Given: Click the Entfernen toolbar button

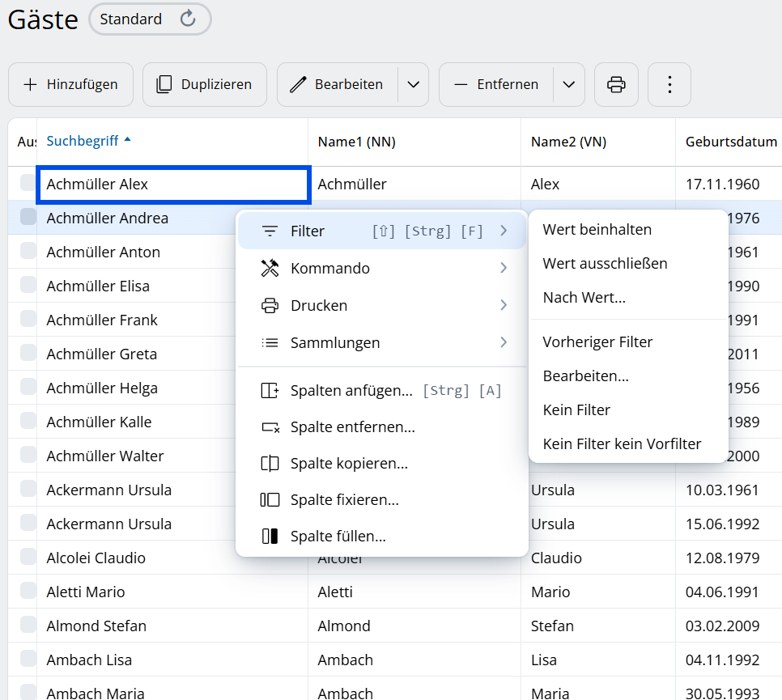Looking at the screenshot, I should click(496, 85).
